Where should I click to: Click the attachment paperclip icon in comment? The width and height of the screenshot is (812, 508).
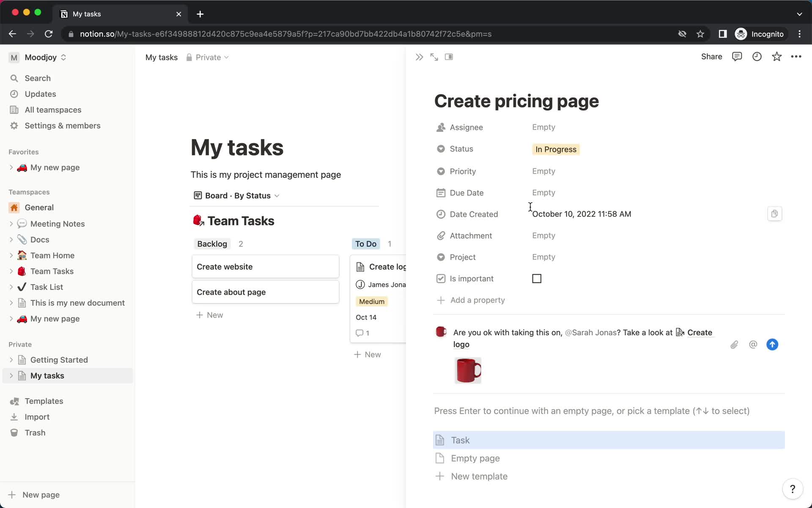click(x=734, y=344)
